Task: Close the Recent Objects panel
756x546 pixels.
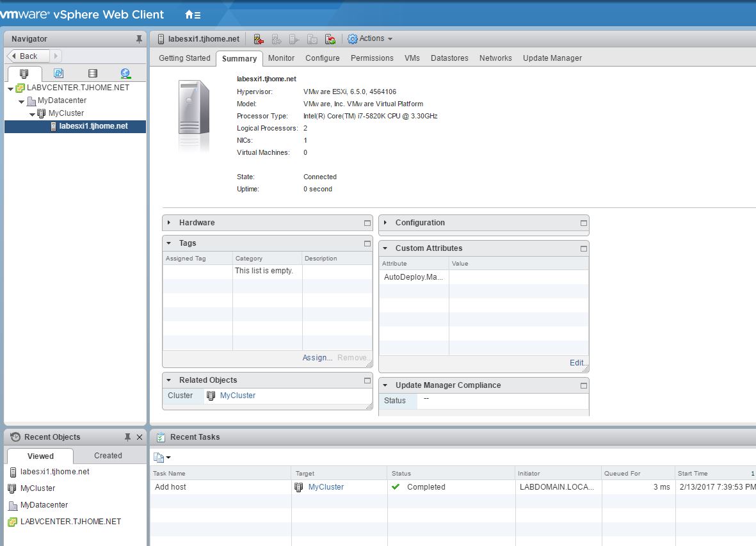Action: (140, 437)
